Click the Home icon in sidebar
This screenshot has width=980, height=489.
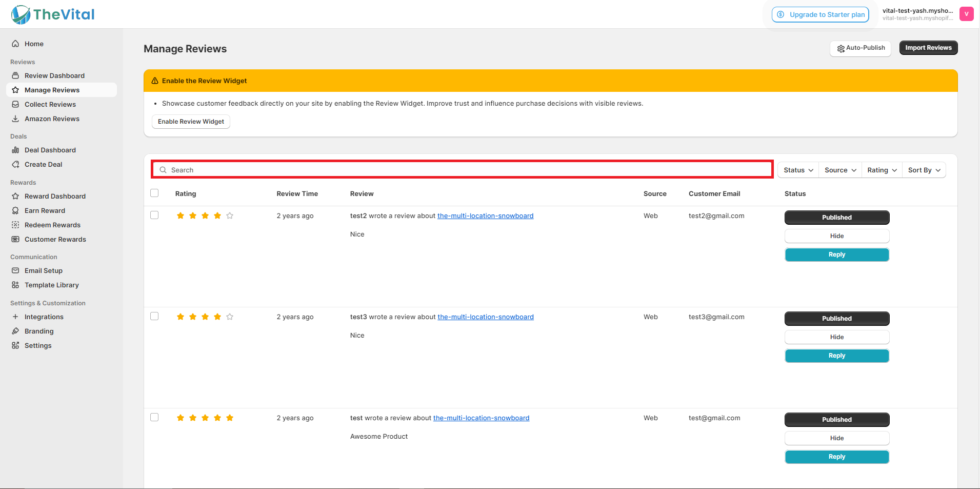tap(15, 44)
